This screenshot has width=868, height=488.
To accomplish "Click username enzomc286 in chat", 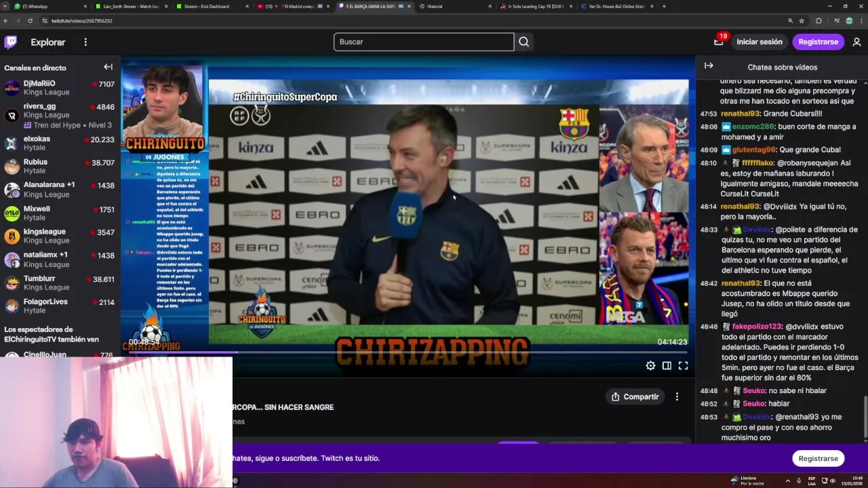I will pyautogui.click(x=753, y=127).
